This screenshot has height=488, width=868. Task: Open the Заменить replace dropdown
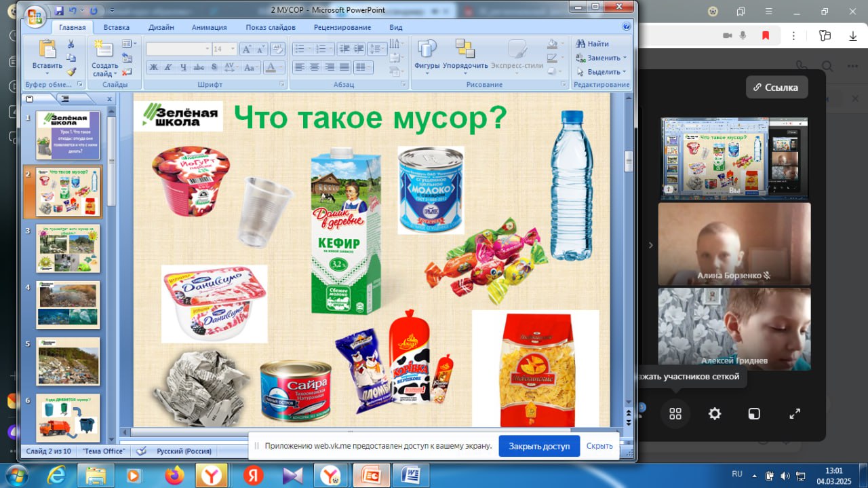[x=601, y=58]
